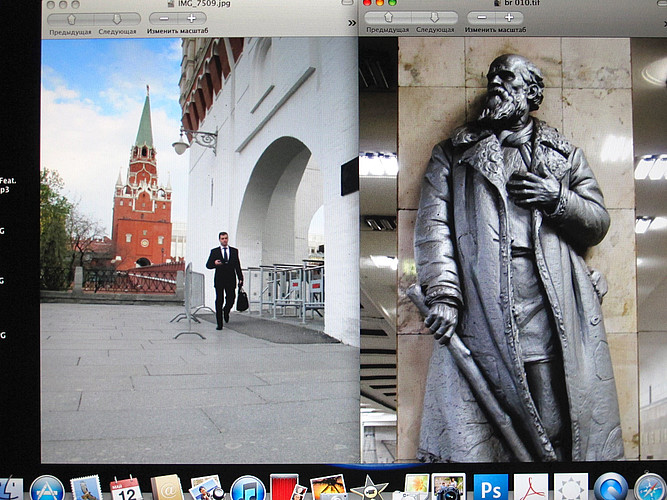
Task: Launch Adobe Acrobat from the Dock
Action: [x=531, y=488]
